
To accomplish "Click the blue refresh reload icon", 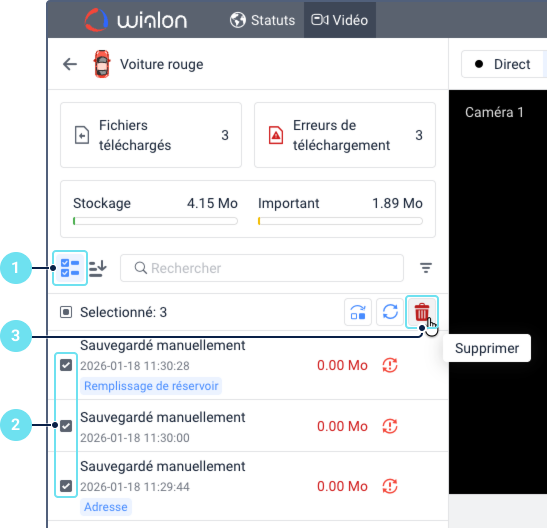I will pos(390,312).
